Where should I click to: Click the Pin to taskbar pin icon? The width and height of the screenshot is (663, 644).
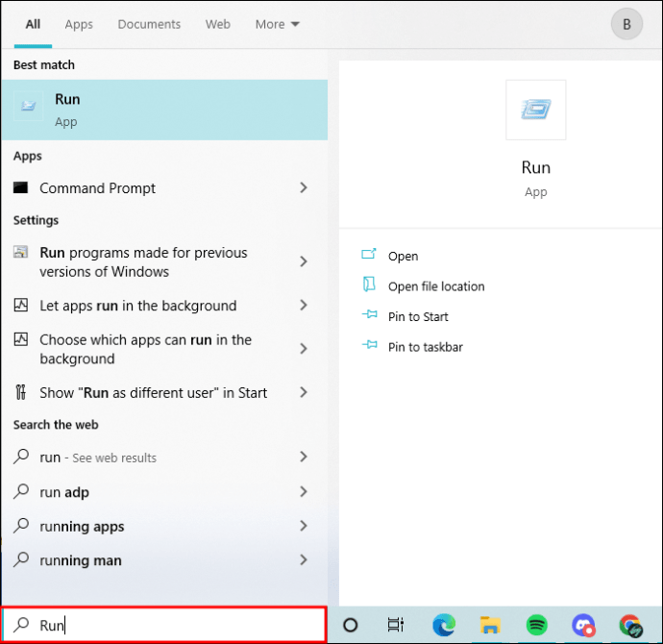tap(370, 345)
